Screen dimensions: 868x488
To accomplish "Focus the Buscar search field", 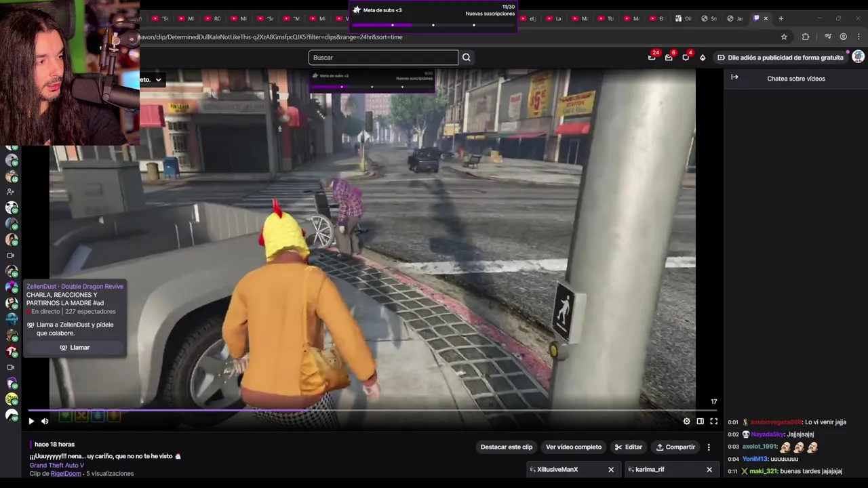I will tap(383, 58).
